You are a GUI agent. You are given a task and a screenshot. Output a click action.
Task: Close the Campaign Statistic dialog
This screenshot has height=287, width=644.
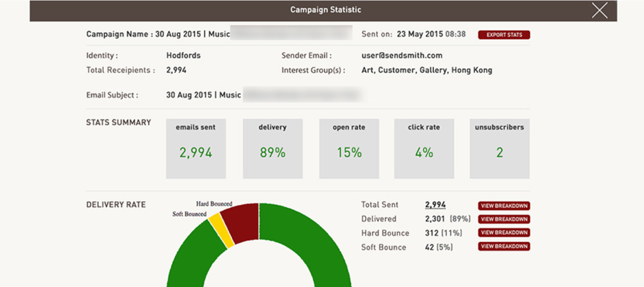tap(600, 10)
